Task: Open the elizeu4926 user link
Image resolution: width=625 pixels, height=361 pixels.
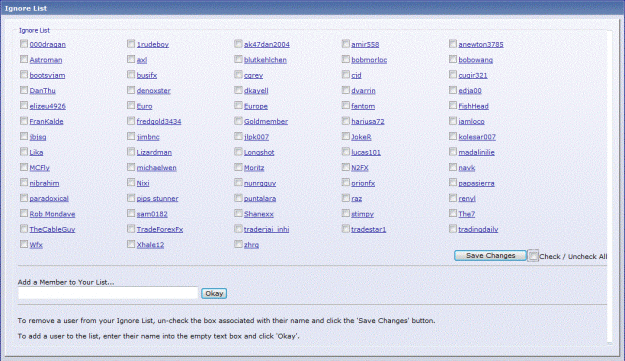Action: [x=47, y=106]
